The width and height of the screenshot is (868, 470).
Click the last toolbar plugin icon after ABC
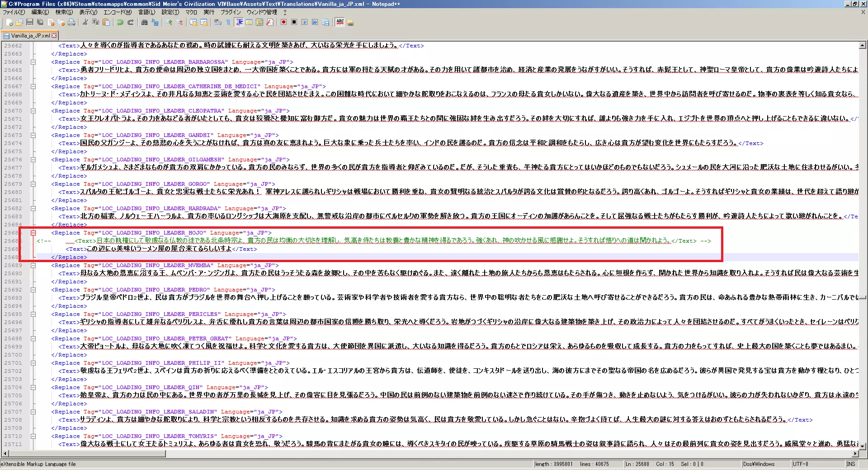click(x=350, y=22)
